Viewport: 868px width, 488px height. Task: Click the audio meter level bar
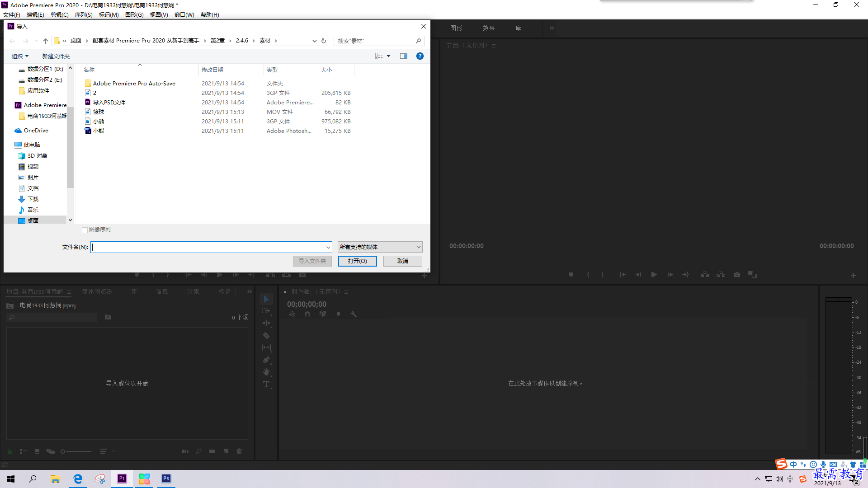click(839, 375)
